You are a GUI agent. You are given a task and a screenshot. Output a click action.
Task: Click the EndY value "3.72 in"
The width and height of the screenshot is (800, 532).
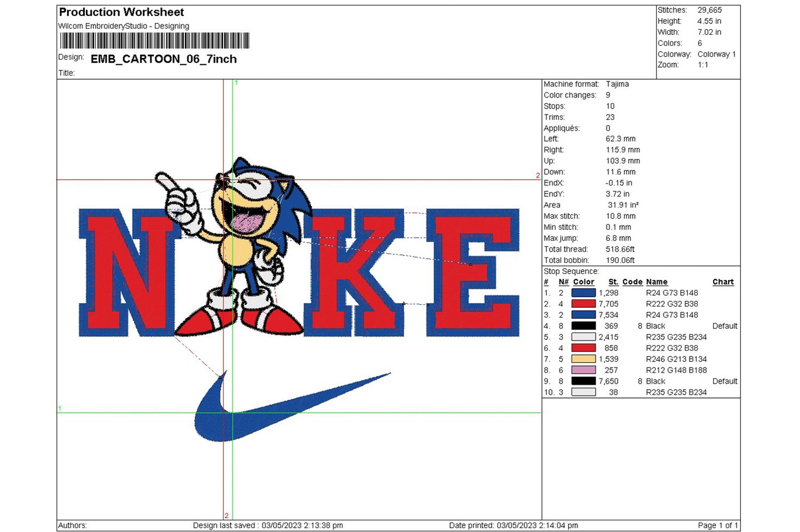pyautogui.click(x=618, y=194)
